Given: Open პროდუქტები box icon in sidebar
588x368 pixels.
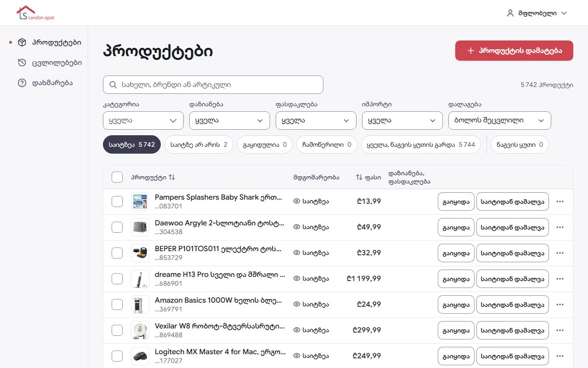Looking at the screenshot, I should (22, 42).
